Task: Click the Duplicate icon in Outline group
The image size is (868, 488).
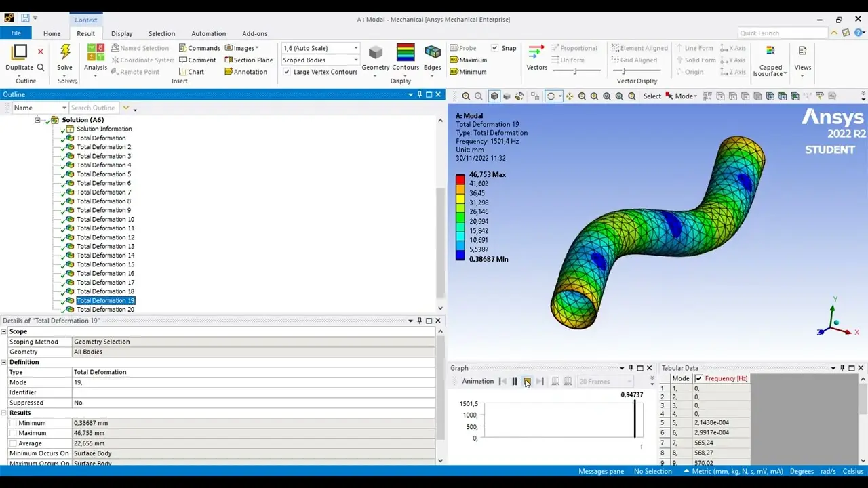Action: [x=20, y=52]
